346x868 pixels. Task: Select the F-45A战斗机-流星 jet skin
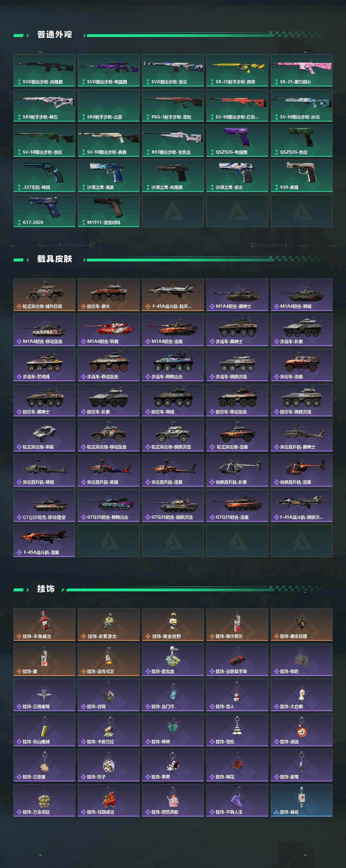click(x=44, y=541)
